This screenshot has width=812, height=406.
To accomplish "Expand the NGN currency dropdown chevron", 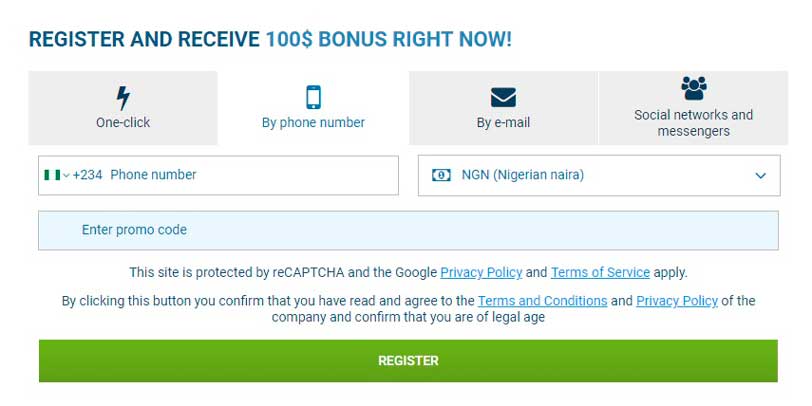I will [761, 175].
